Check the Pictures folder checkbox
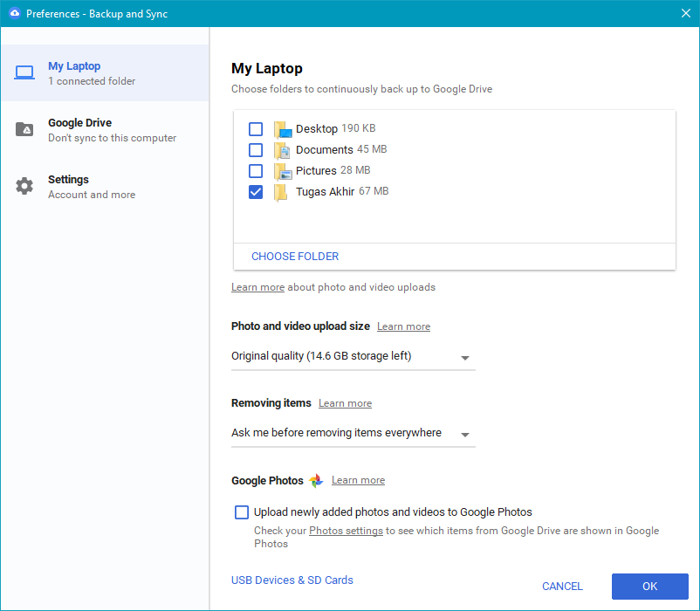700x611 pixels. click(256, 171)
